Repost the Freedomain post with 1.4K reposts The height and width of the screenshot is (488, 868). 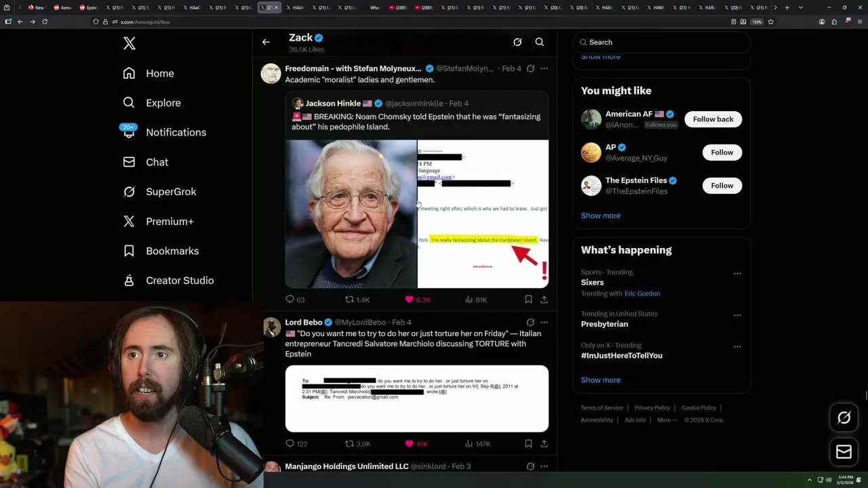click(x=357, y=300)
